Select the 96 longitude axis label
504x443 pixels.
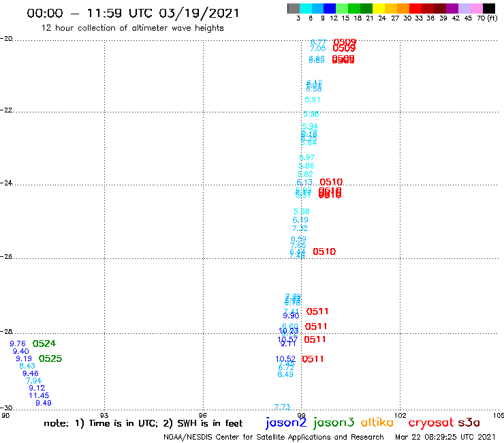[203, 415]
